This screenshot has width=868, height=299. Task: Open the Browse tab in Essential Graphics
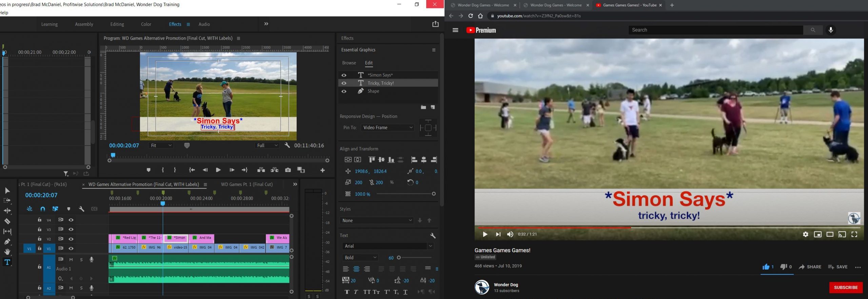point(349,63)
